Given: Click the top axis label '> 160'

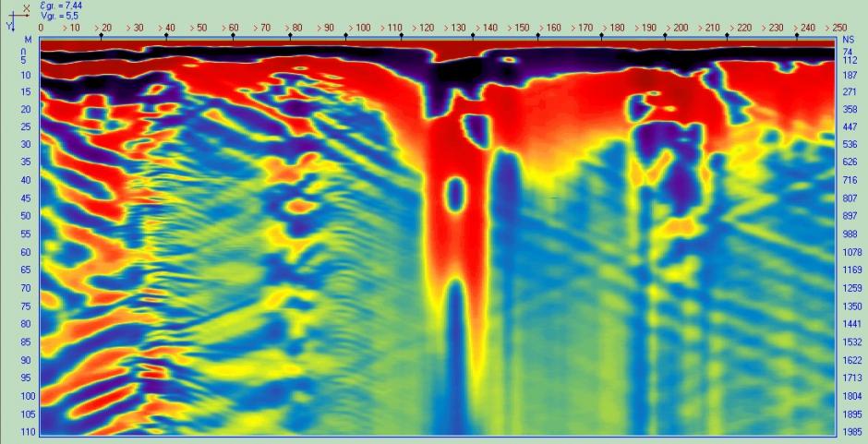Looking at the screenshot, I should coord(549,28).
